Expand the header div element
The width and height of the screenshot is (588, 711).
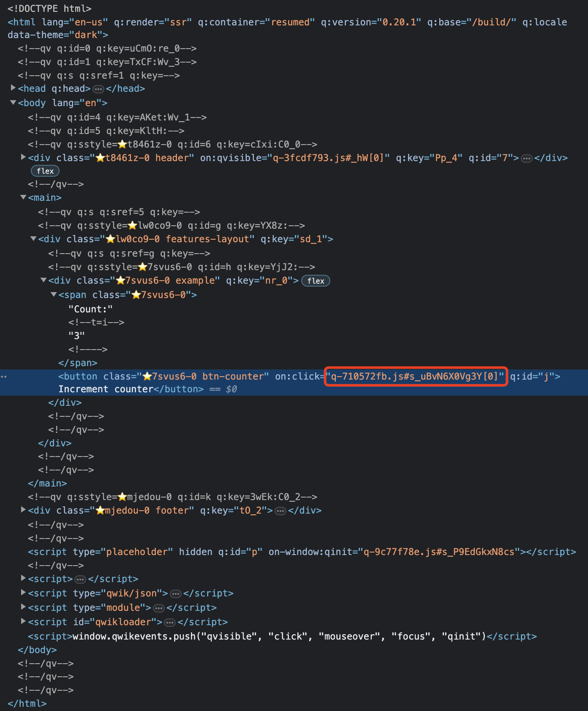click(x=24, y=157)
